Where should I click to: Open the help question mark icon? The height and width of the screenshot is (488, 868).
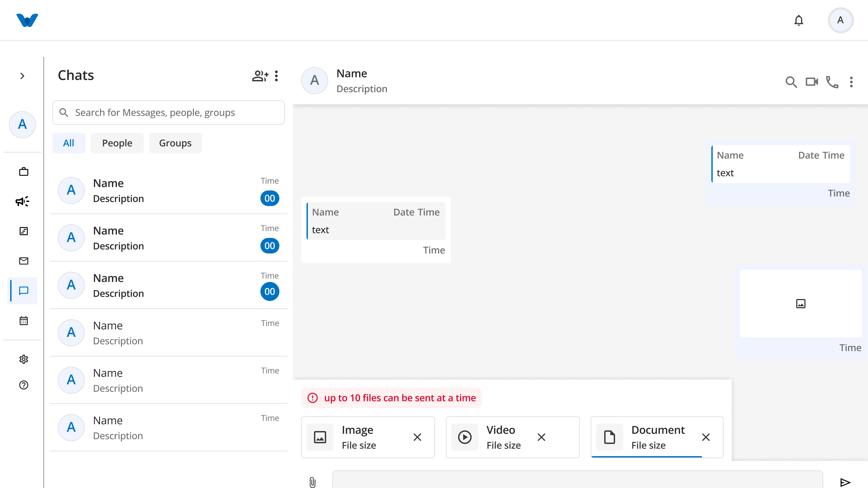pos(23,385)
